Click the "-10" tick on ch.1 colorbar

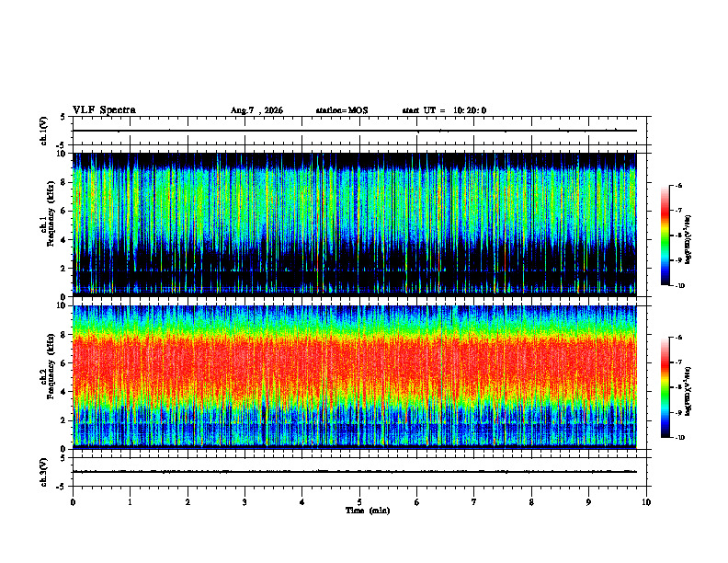[x=680, y=286]
